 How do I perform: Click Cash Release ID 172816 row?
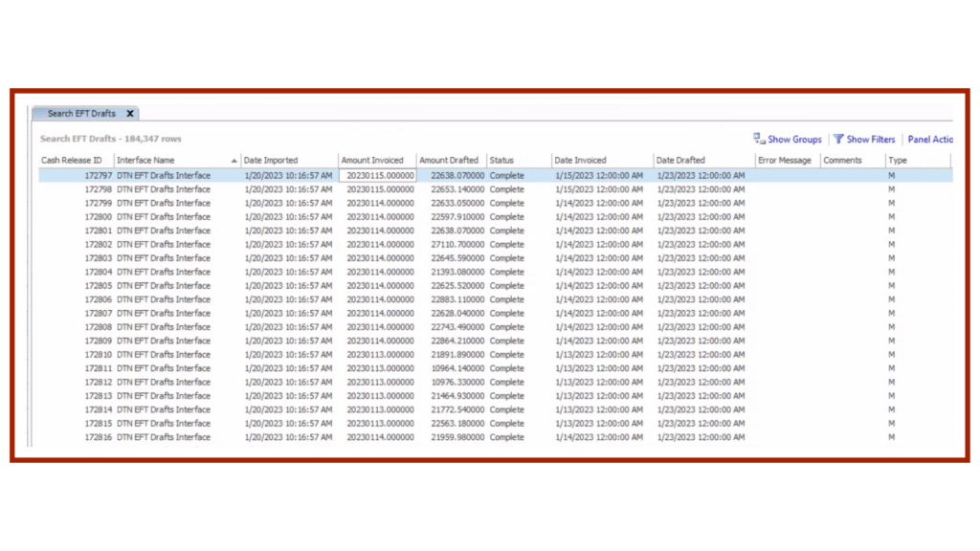coord(99,437)
